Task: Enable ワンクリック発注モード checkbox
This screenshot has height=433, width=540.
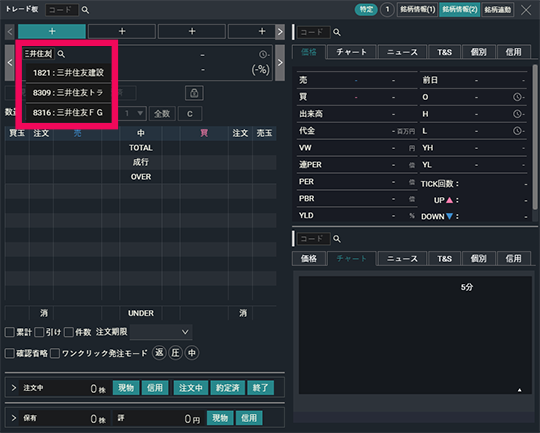Action: [55, 353]
